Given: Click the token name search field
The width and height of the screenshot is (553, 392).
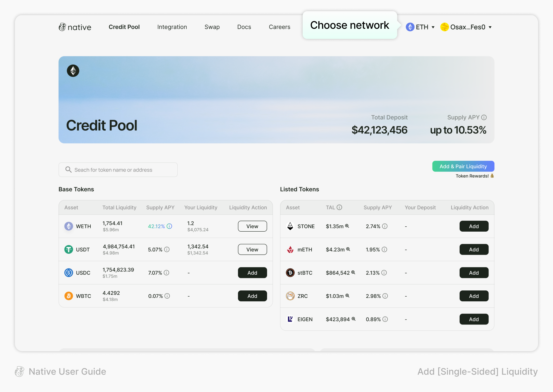Looking at the screenshot, I should coord(118,170).
